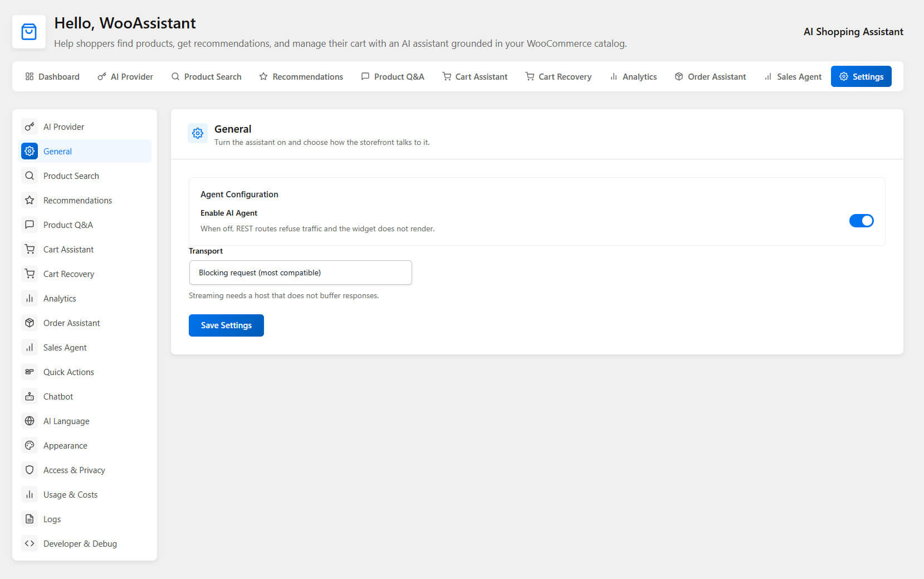Image resolution: width=924 pixels, height=579 pixels.
Task: Click the Save Settings button
Action: click(226, 325)
